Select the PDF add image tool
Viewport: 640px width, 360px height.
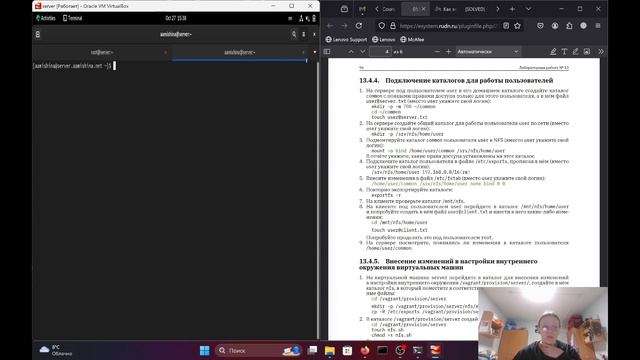coord(587,52)
